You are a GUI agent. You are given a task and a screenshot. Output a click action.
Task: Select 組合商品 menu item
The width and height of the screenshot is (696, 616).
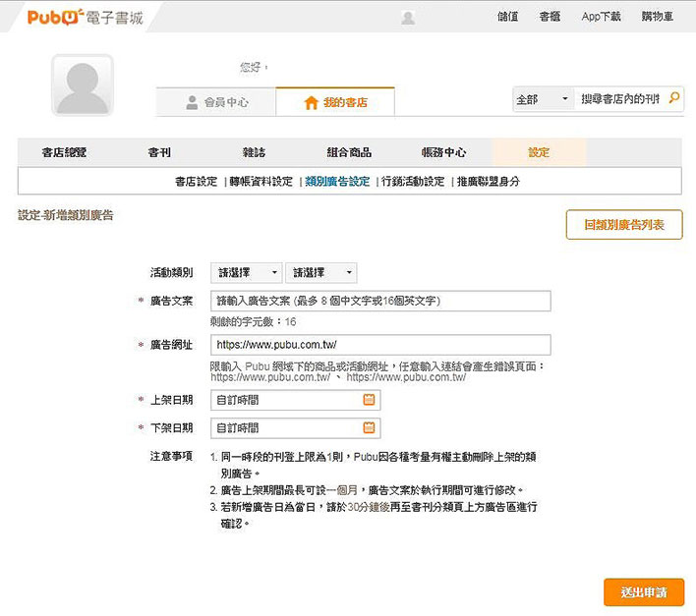[x=349, y=152]
